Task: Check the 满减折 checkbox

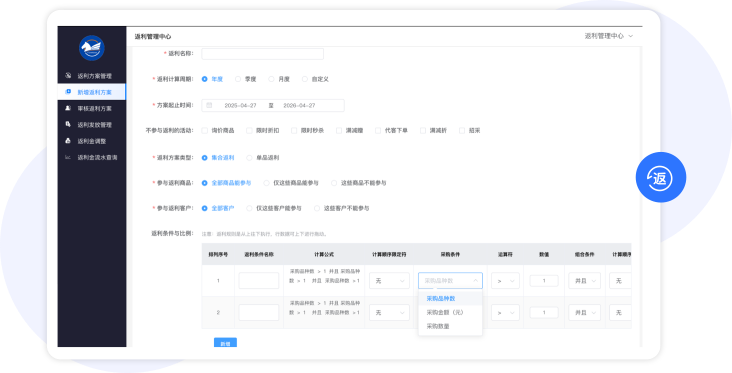Action: (x=423, y=130)
